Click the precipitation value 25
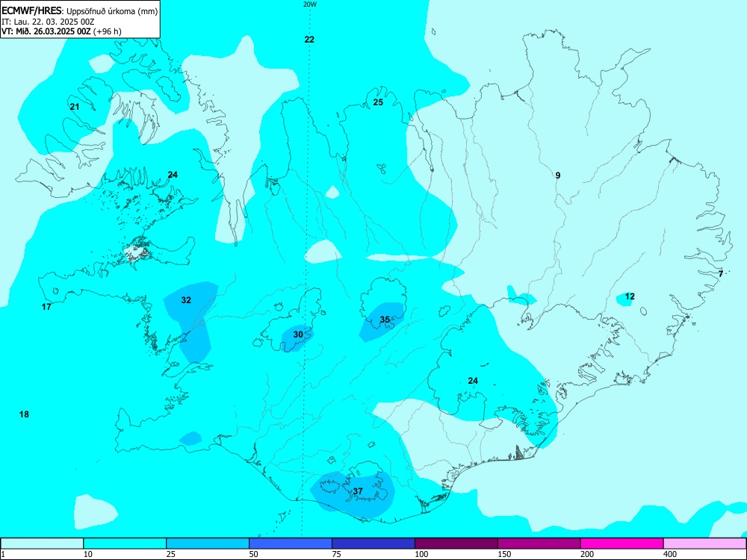The width and height of the screenshot is (747, 560). (378, 102)
